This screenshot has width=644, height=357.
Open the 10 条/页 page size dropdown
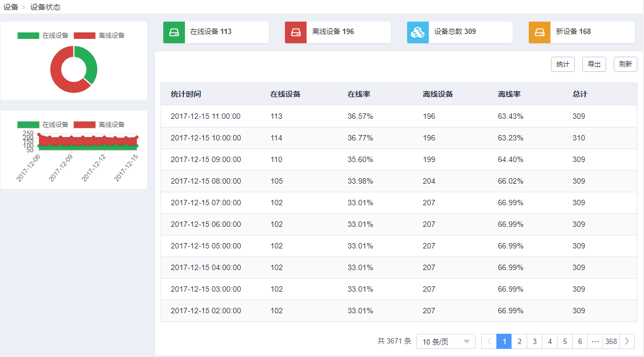click(446, 341)
